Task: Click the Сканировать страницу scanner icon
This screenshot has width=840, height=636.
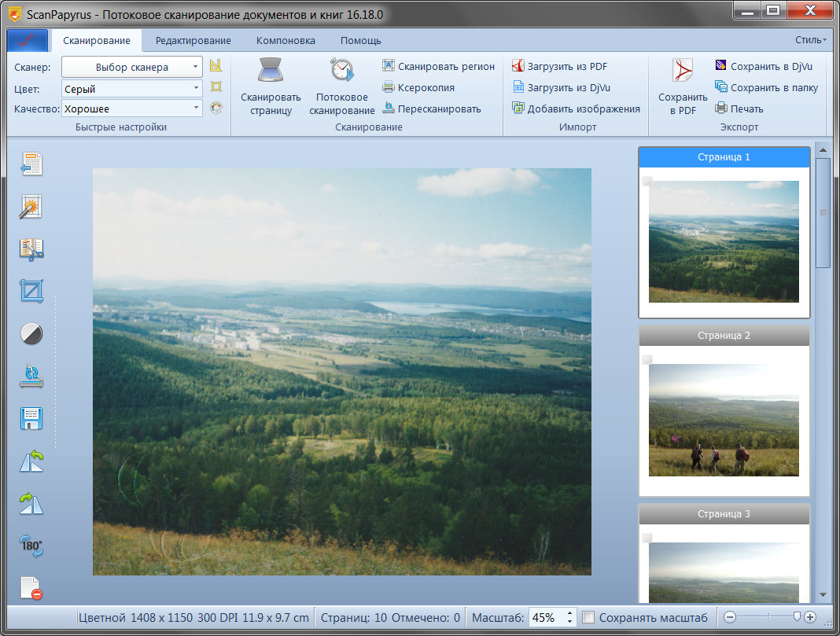Action: pos(271,70)
